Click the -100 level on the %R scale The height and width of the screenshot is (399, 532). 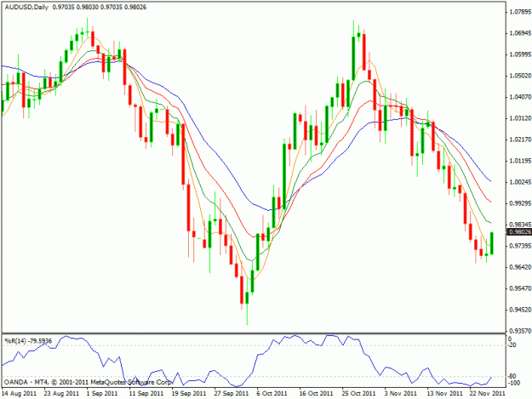[513, 383]
